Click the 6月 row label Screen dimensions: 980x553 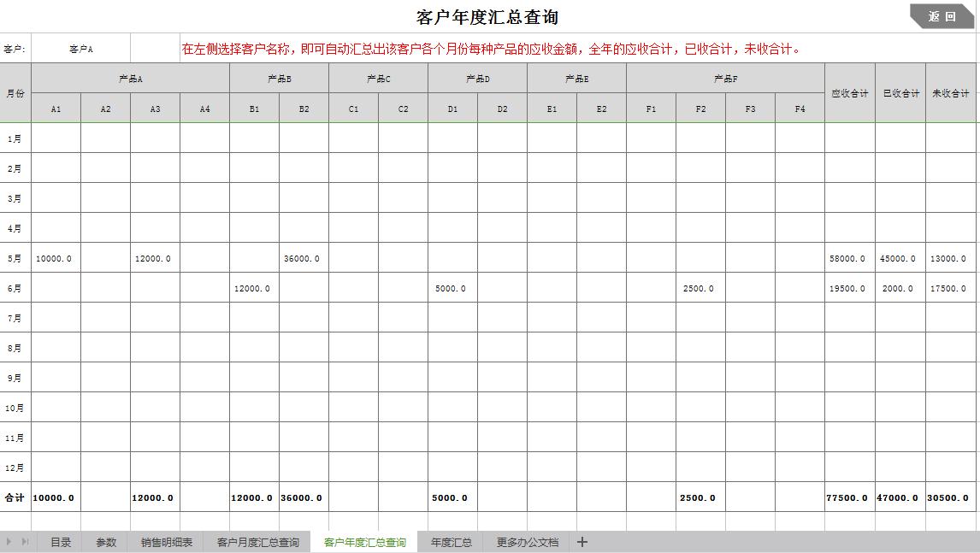[15, 288]
